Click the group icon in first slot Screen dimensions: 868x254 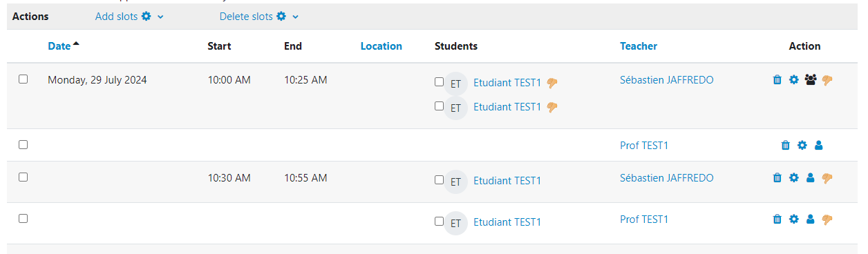pos(811,80)
